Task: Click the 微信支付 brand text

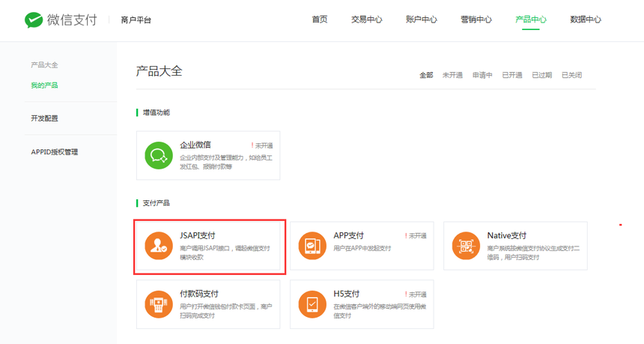Action: pos(72,19)
